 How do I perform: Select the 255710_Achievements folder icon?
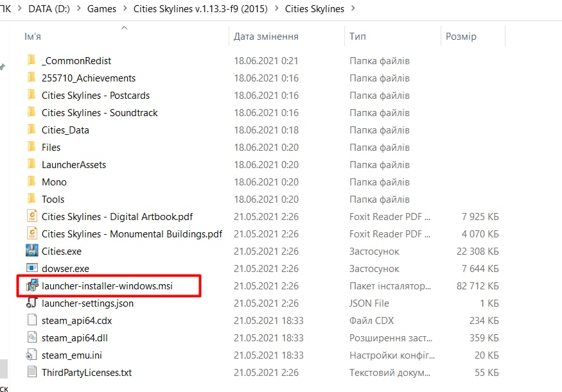(x=31, y=77)
